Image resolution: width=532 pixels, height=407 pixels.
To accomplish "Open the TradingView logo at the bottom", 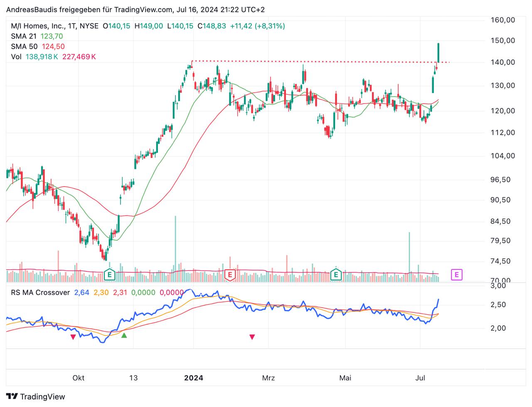I will [36, 396].
